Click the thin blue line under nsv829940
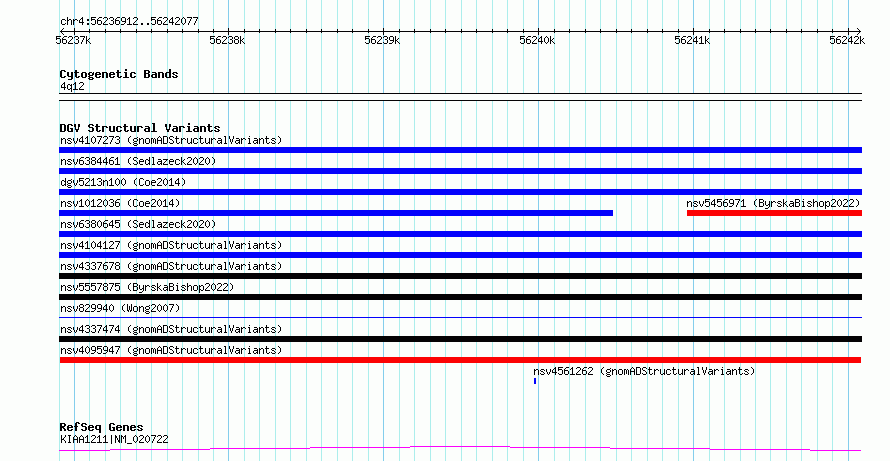Viewport: 890px width, 461px height. click(x=460, y=318)
